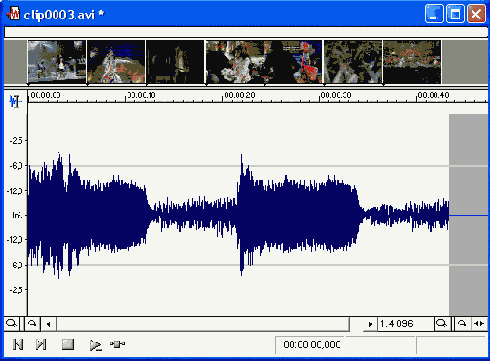Play the clip using the Play Normal button

[x=96, y=345]
